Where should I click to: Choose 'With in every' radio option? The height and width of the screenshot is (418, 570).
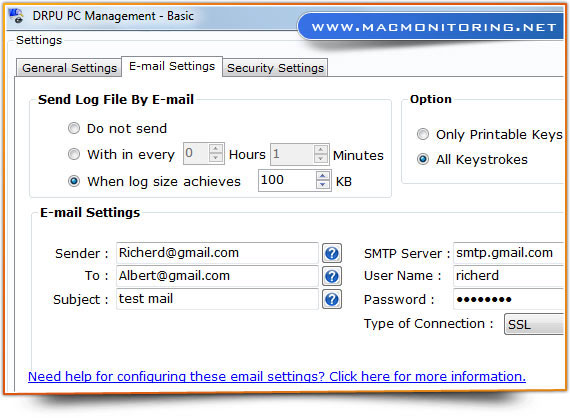coord(74,154)
